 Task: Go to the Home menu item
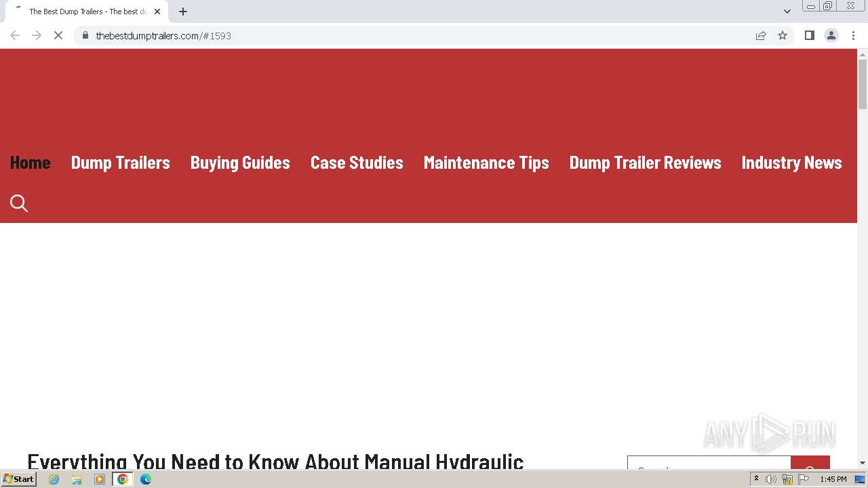pyautogui.click(x=31, y=163)
